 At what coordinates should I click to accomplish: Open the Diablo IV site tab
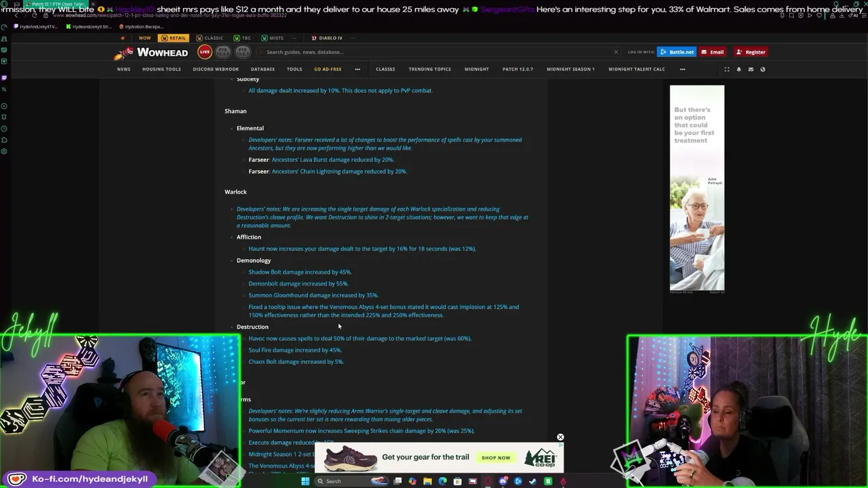click(x=327, y=38)
